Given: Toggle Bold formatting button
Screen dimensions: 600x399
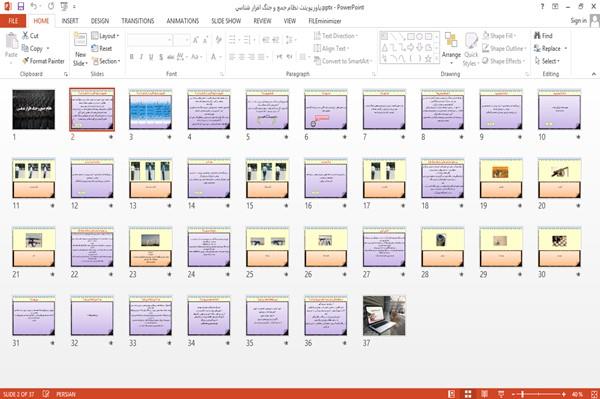Looking at the screenshot, I should point(132,57).
